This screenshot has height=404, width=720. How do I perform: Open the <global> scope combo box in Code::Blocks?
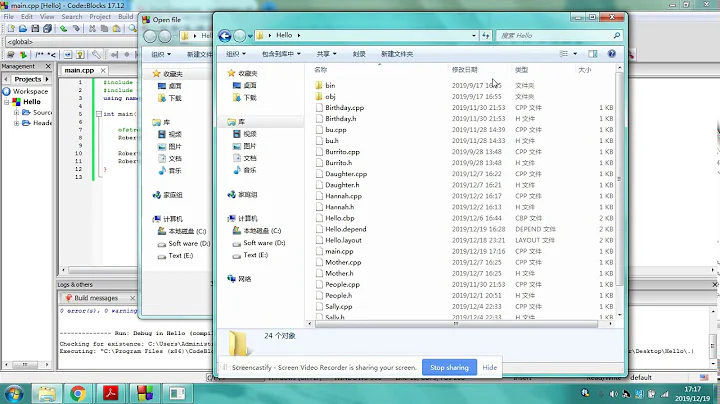tap(71, 42)
